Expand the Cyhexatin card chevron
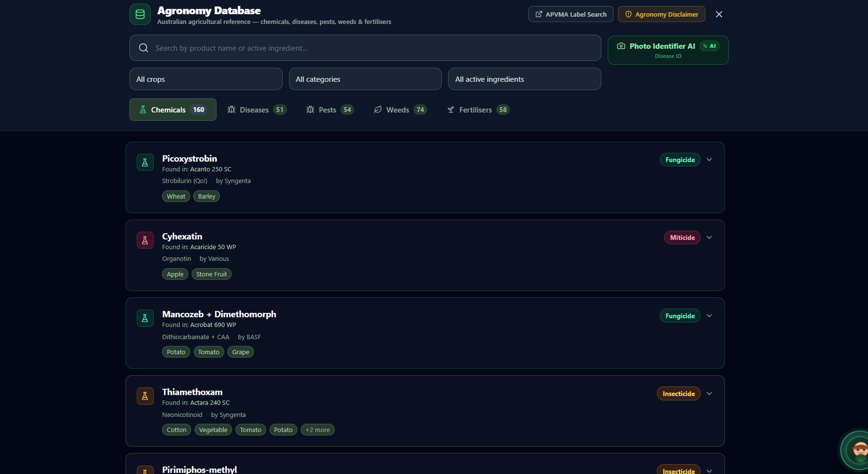This screenshot has height=474, width=868. tap(709, 238)
